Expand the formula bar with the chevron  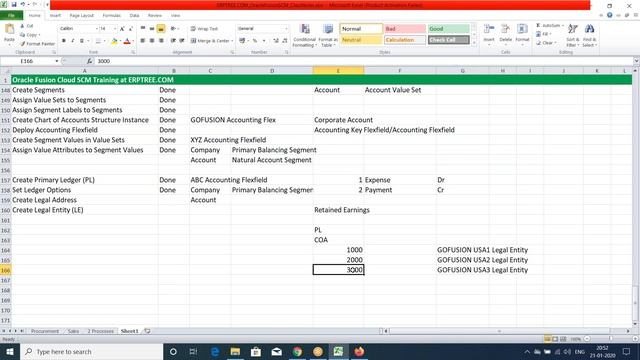point(636,61)
